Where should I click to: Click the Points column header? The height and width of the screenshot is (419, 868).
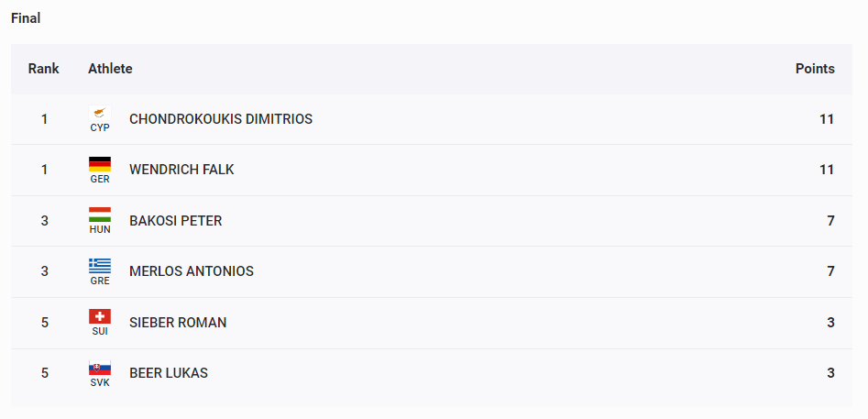point(815,69)
